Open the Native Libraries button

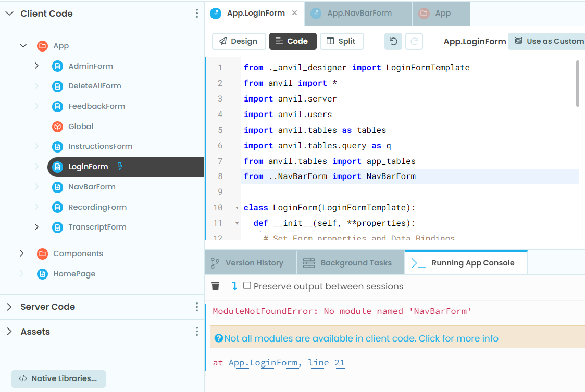58,378
